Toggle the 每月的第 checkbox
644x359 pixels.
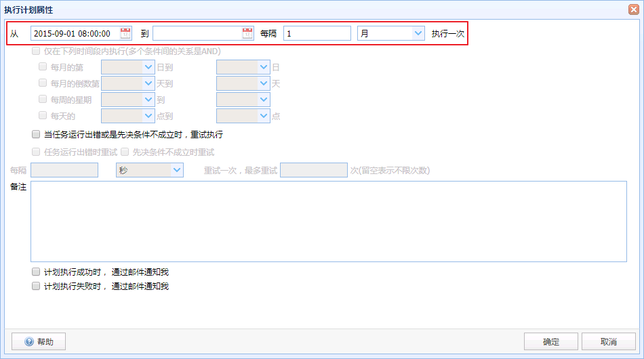[x=43, y=66]
